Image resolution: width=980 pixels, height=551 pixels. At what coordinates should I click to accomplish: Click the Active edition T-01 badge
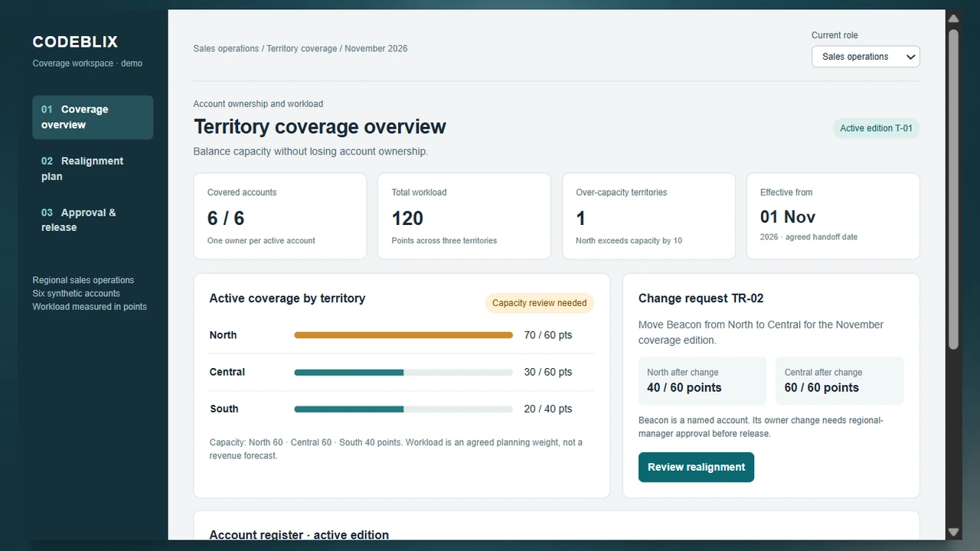point(876,129)
